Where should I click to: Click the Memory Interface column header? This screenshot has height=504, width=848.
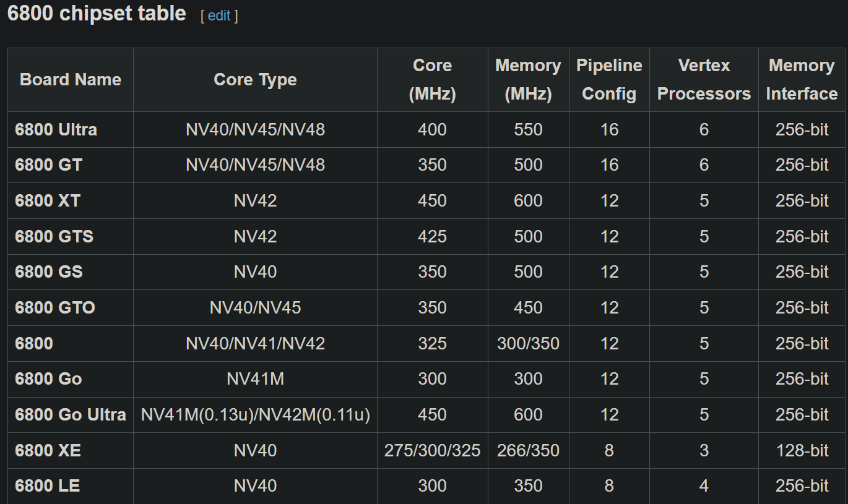coord(802,80)
